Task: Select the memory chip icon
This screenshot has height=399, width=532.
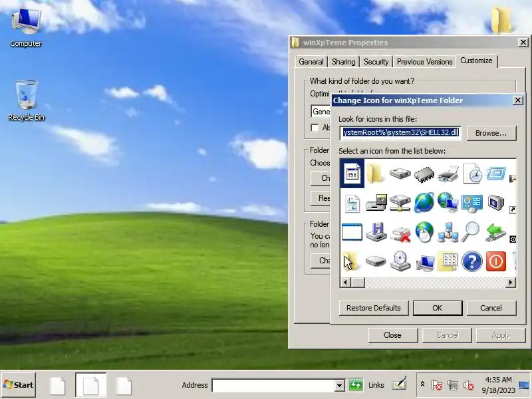Action: pyautogui.click(x=424, y=174)
